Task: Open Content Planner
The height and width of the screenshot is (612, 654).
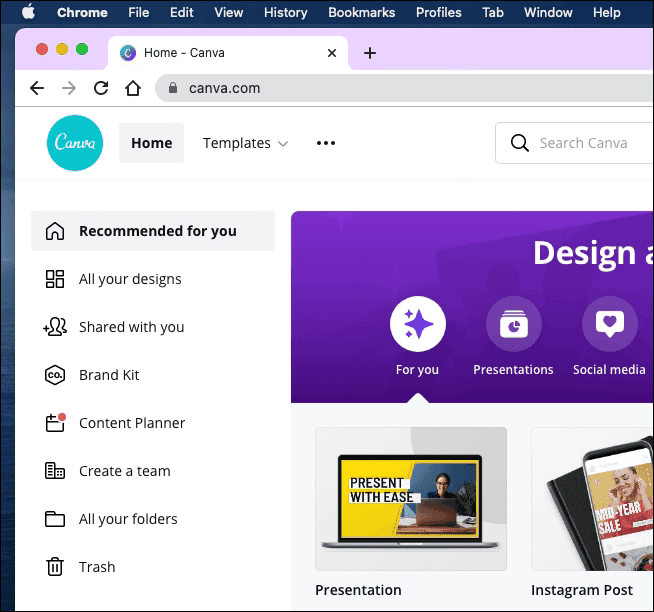Action: pyautogui.click(x=132, y=423)
